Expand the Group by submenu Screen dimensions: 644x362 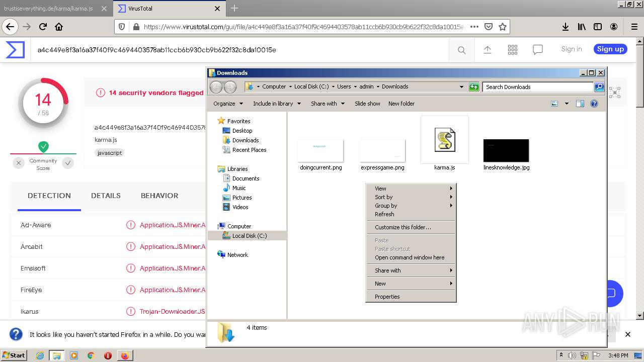(411, 206)
